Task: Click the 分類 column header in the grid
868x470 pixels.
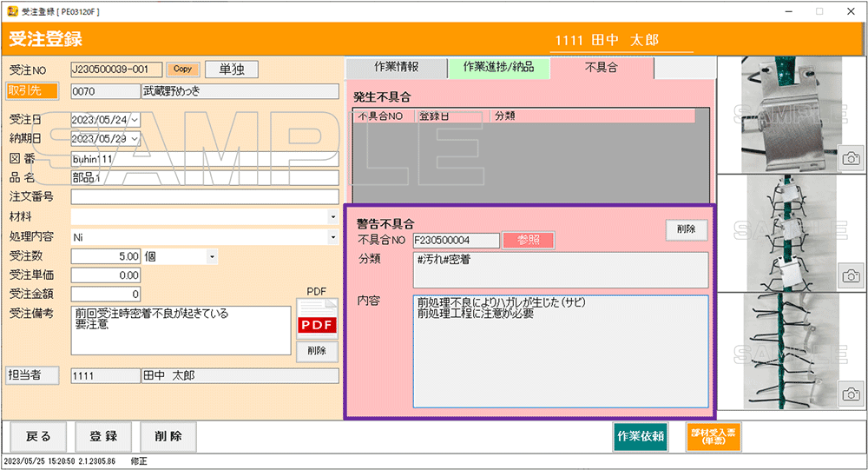Action: pyautogui.click(x=593, y=116)
